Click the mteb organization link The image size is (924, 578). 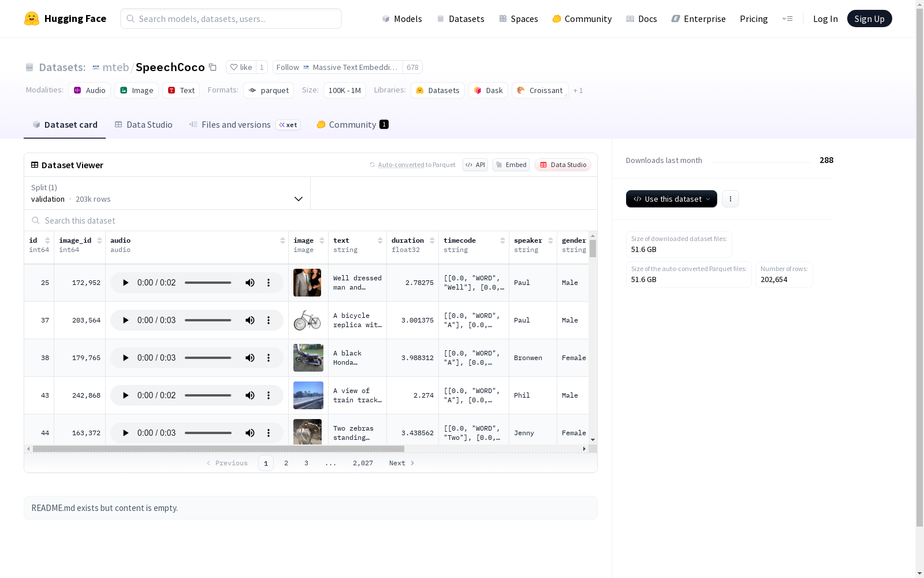(115, 67)
